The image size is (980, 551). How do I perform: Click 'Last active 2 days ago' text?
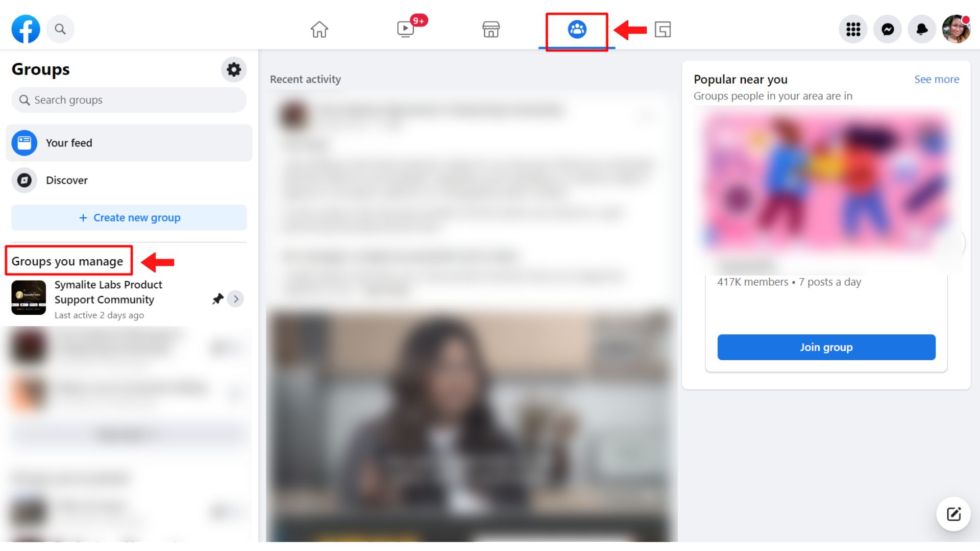click(99, 315)
